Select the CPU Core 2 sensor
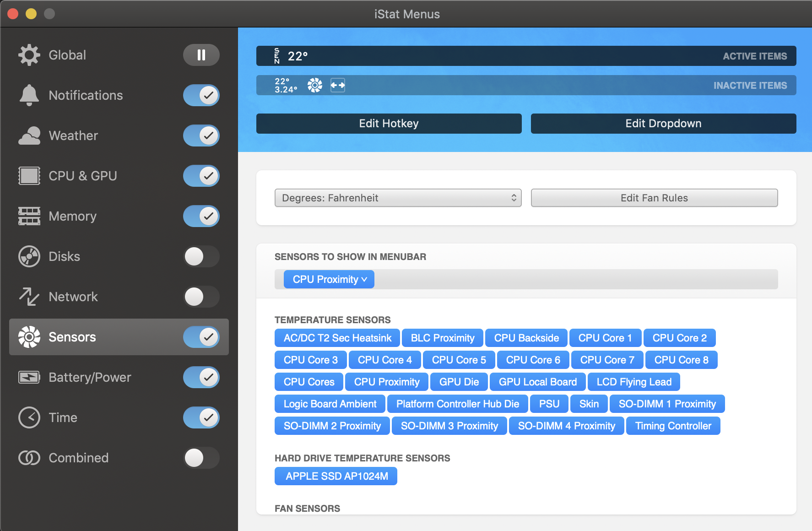812x531 pixels. click(x=680, y=338)
